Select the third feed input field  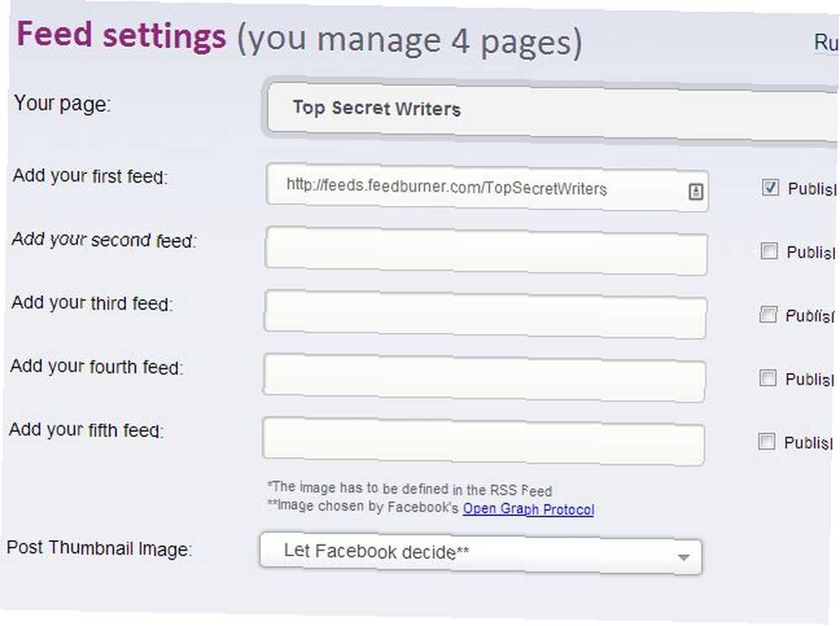click(x=485, y=314)
